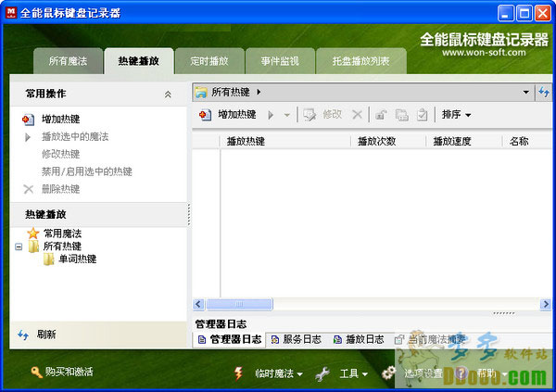
Task: Click the toolbar copy icon
Action: 402,115
